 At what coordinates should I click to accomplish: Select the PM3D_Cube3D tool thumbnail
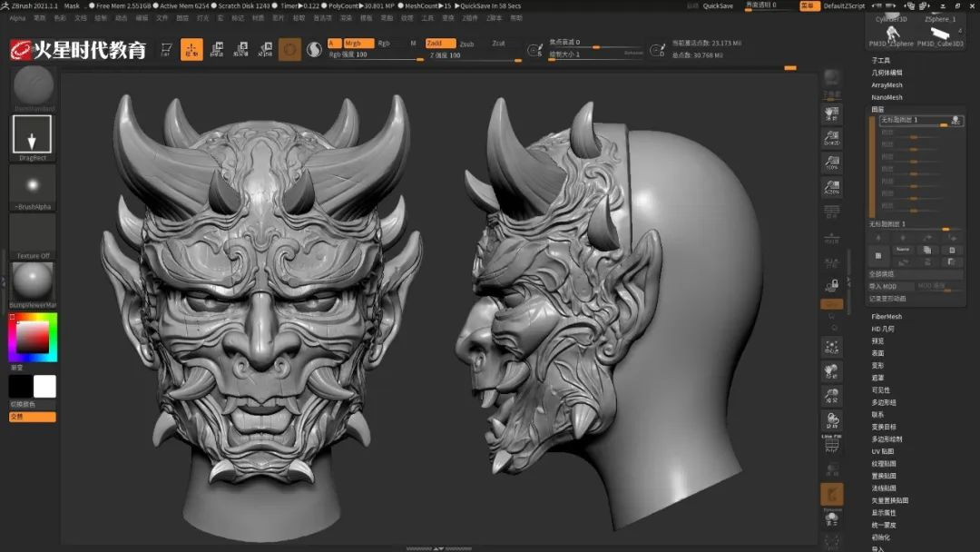point(940,36)
